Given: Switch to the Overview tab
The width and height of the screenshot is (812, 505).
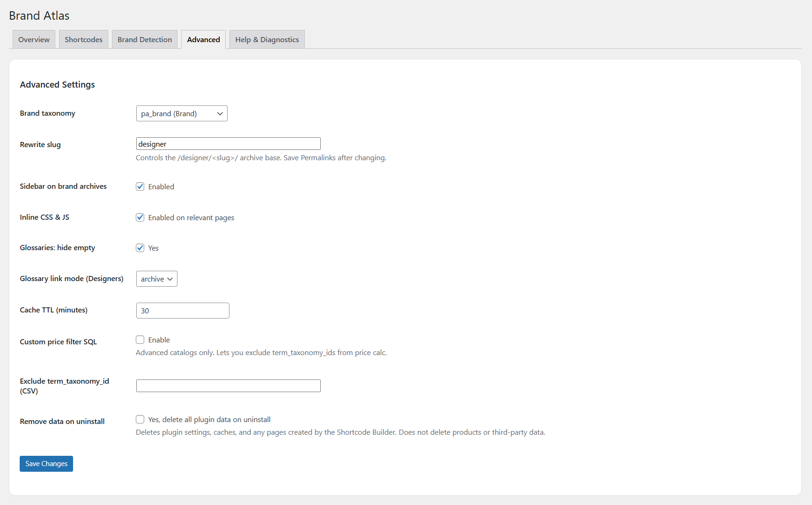Looking at the screenshot, I should coord(33,39).
